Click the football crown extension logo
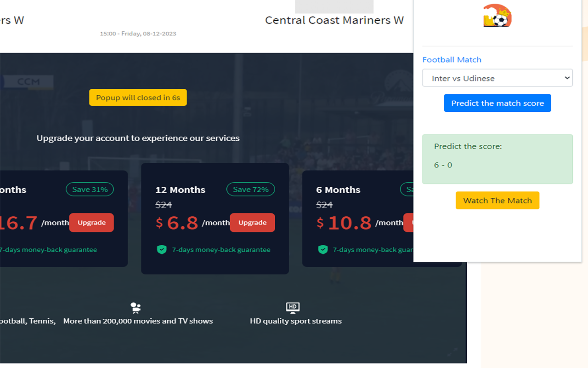This screenshot has width=588, height=368. [498, 16]
